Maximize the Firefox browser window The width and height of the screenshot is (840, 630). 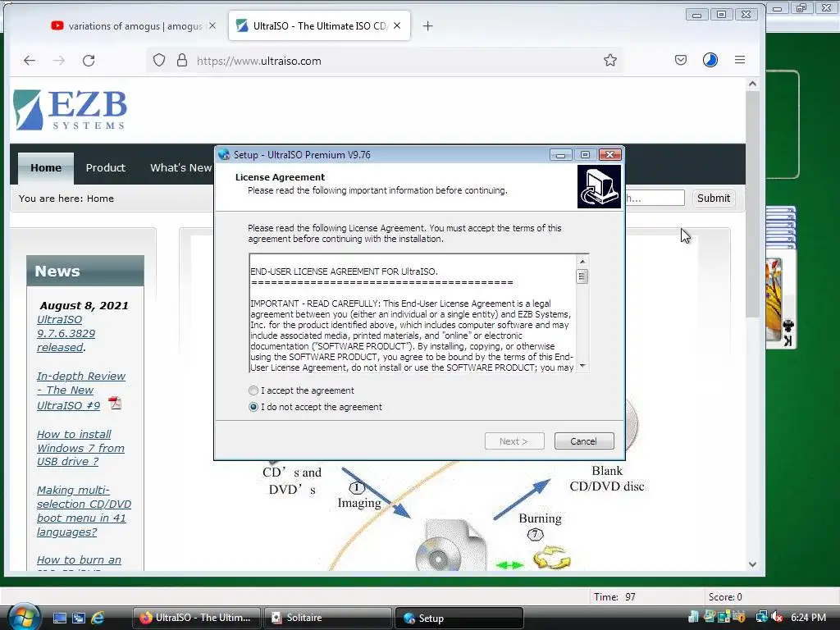[721, 15]
